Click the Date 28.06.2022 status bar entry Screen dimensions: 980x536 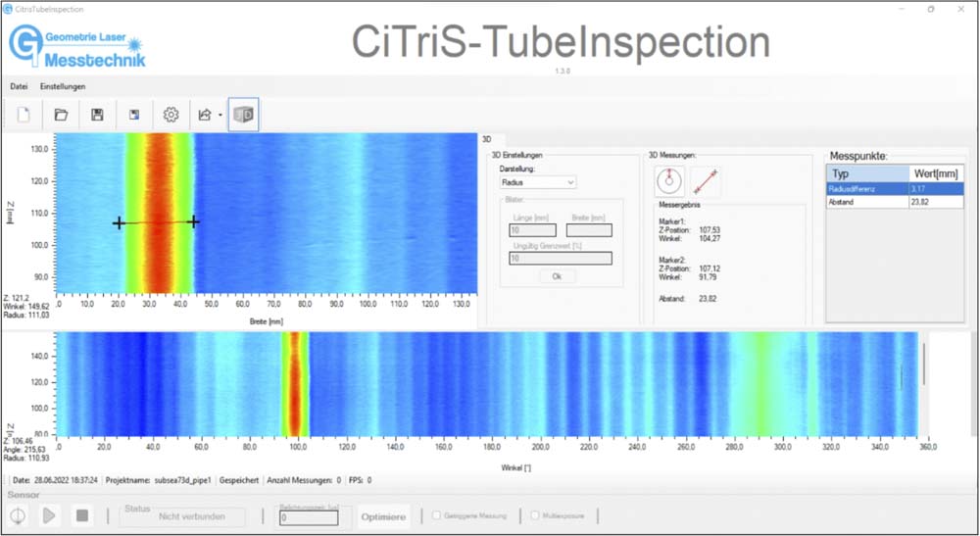click(x=55, y=480)
